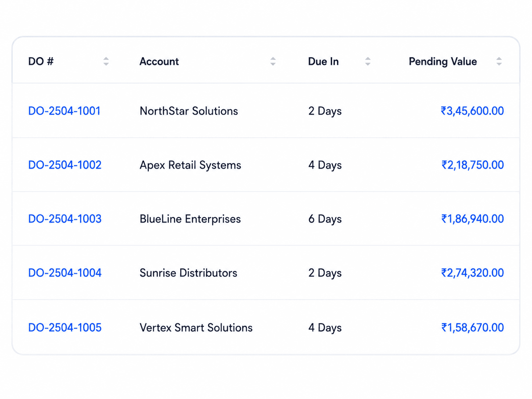Click pending value ₹2,74,320.00
Viewport: 532px width, 399px height.
click(x=472, y=273)
